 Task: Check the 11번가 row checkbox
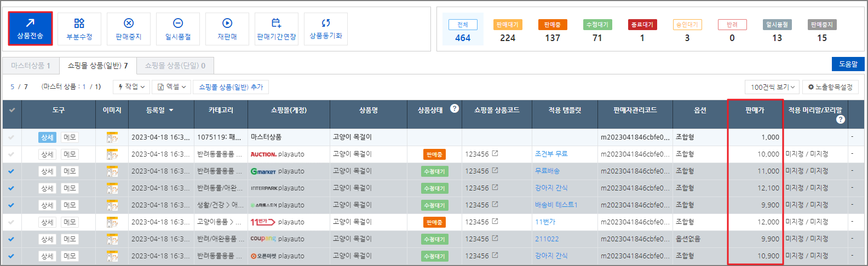click(x=12, y=222)
